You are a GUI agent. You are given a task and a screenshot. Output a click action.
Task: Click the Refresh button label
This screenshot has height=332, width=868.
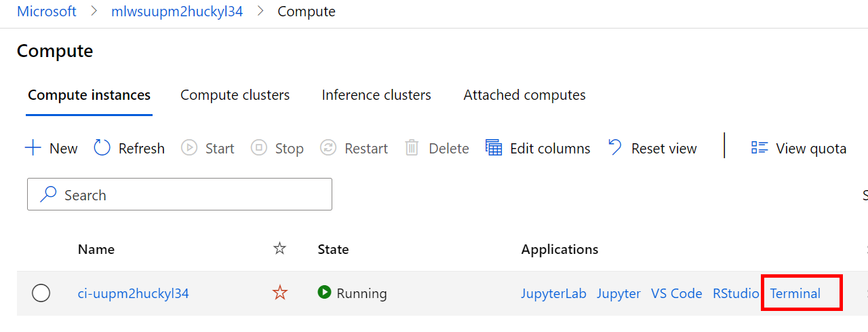click(x=142, y=148)
